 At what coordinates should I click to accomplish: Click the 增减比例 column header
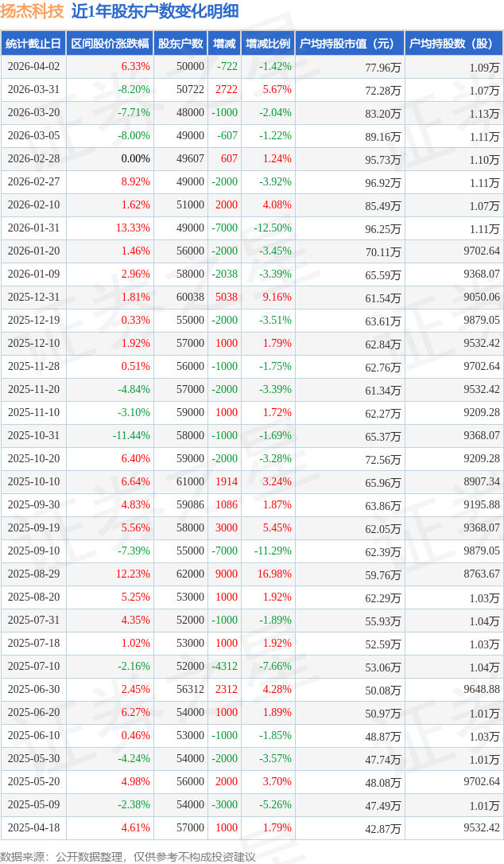click(x=268, y=44)
